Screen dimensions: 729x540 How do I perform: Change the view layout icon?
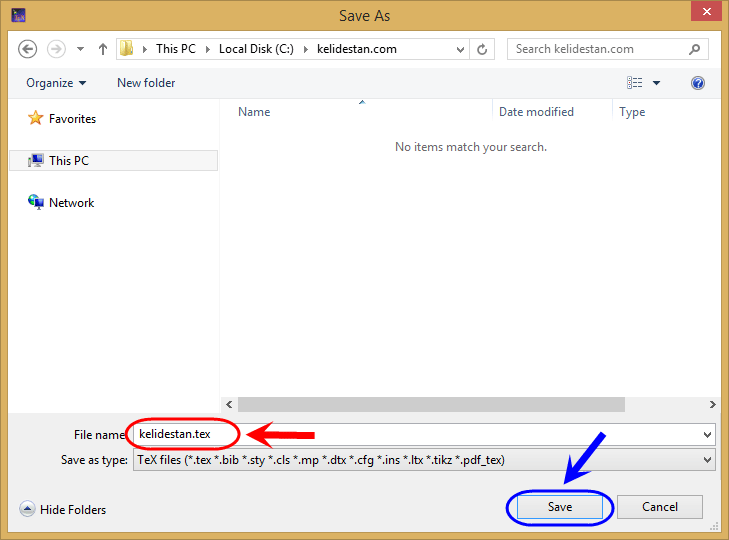pyautogui.click(x=635, y=83)
